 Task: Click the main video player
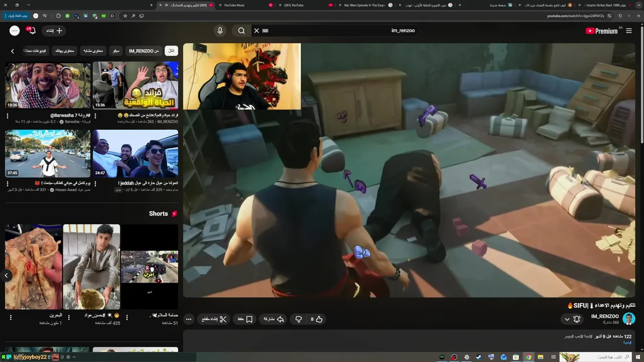point(409,170)
